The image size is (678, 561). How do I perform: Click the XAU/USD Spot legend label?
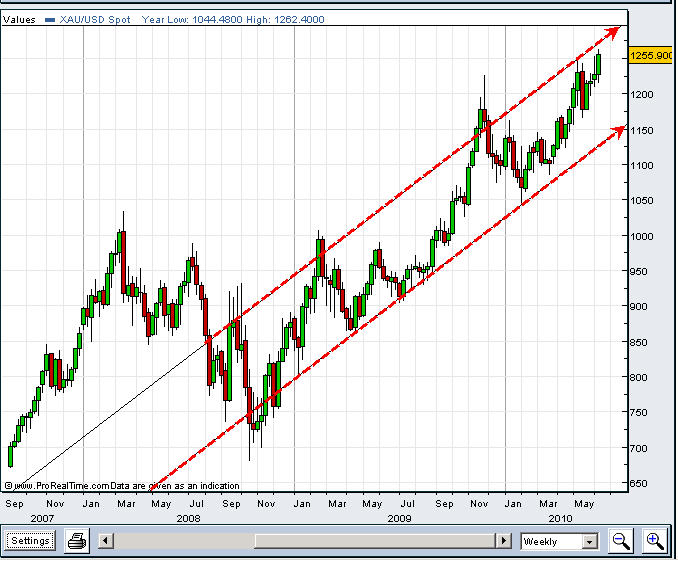[95, 19]
